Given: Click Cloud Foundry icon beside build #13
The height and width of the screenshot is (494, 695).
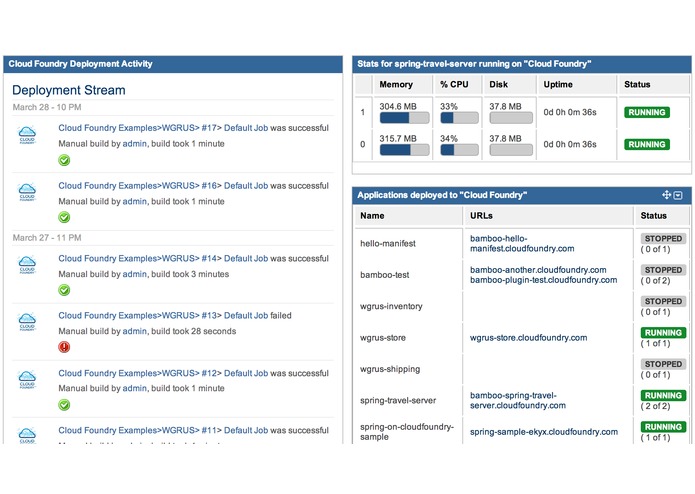Looking at the screenshot, I should pos(27,322).
